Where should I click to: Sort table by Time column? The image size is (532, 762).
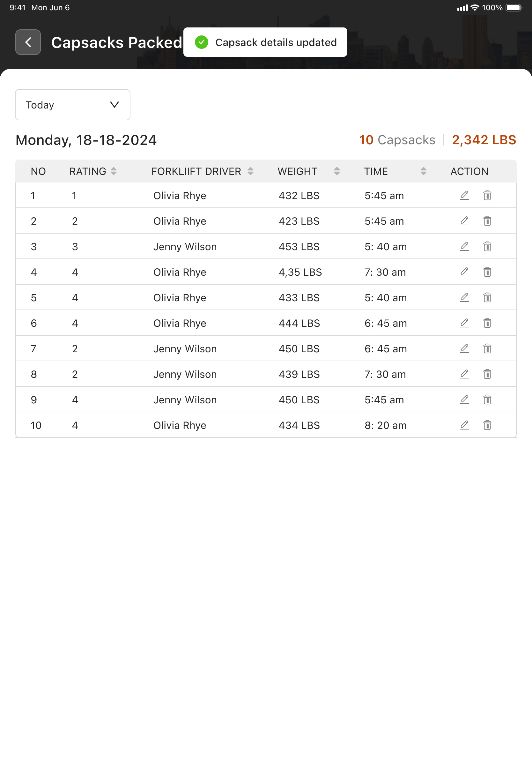point(423,171)
